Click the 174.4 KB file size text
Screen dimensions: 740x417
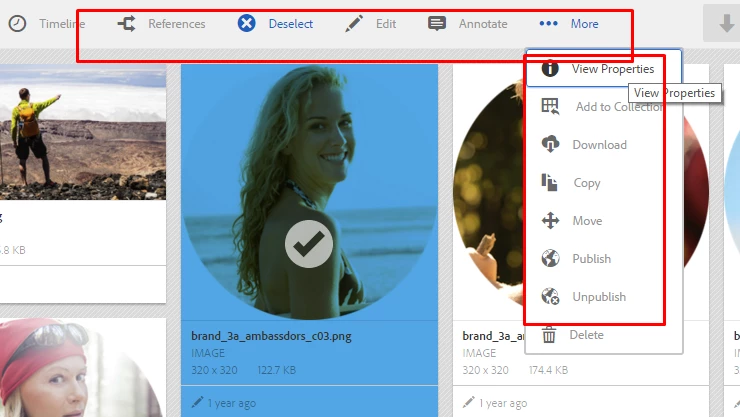click(x=548, y=370)
